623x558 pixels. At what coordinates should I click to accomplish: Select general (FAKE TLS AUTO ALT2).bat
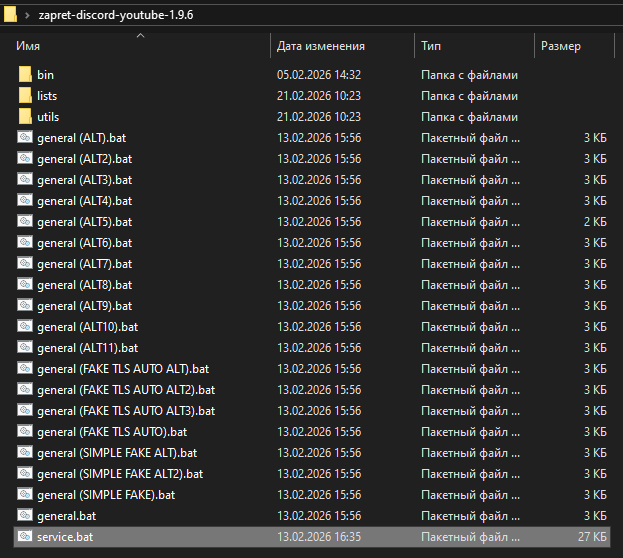(126, 390)
